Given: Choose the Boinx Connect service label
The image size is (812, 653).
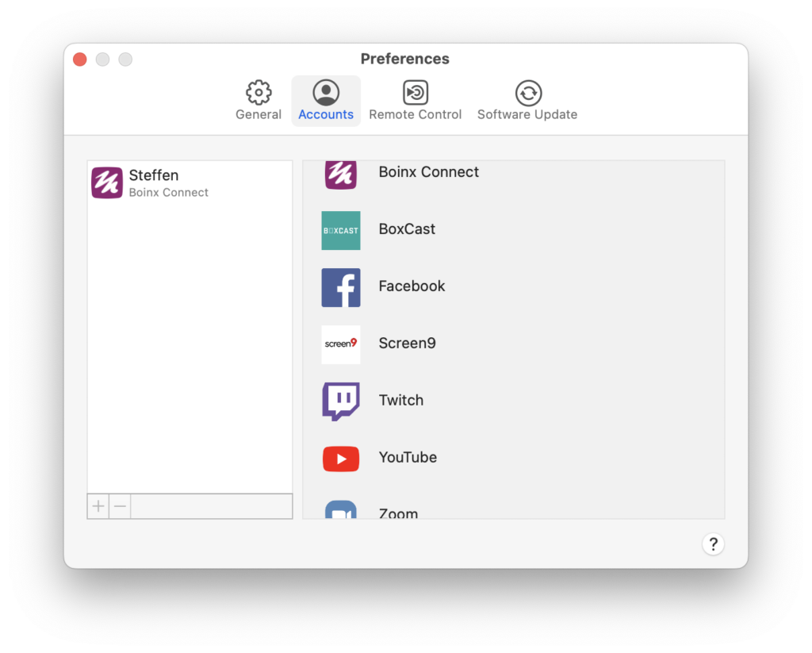Looking at the screenshot, I should (428, 171).
